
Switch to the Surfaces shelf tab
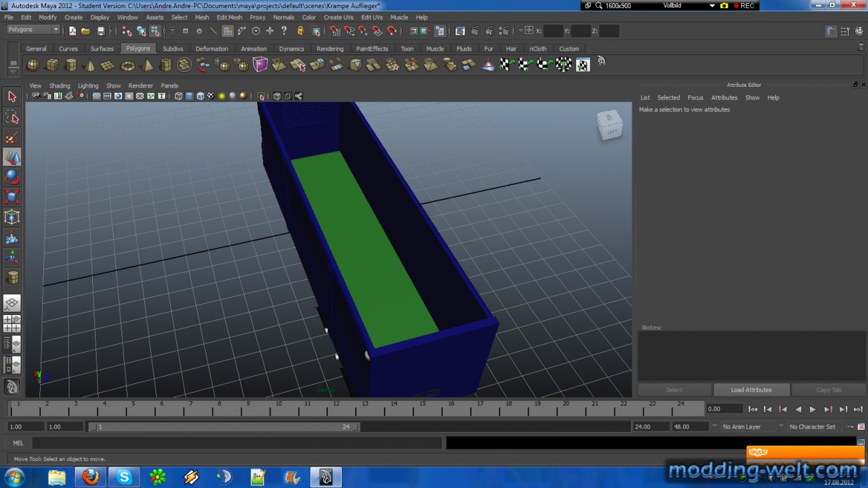pos(101,49)
